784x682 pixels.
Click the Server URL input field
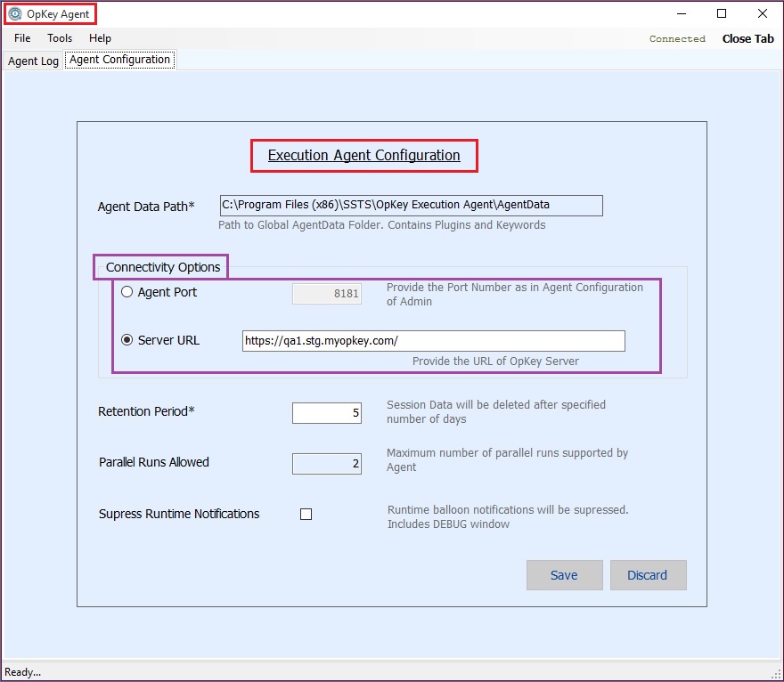tap(434, 341)
